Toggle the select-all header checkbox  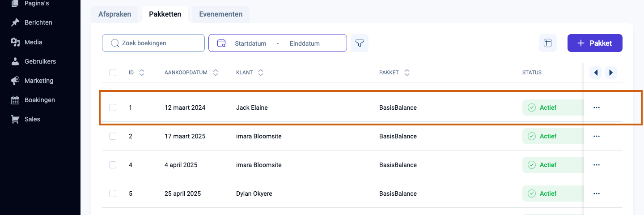pyautogui.click(x=113, y=73)
